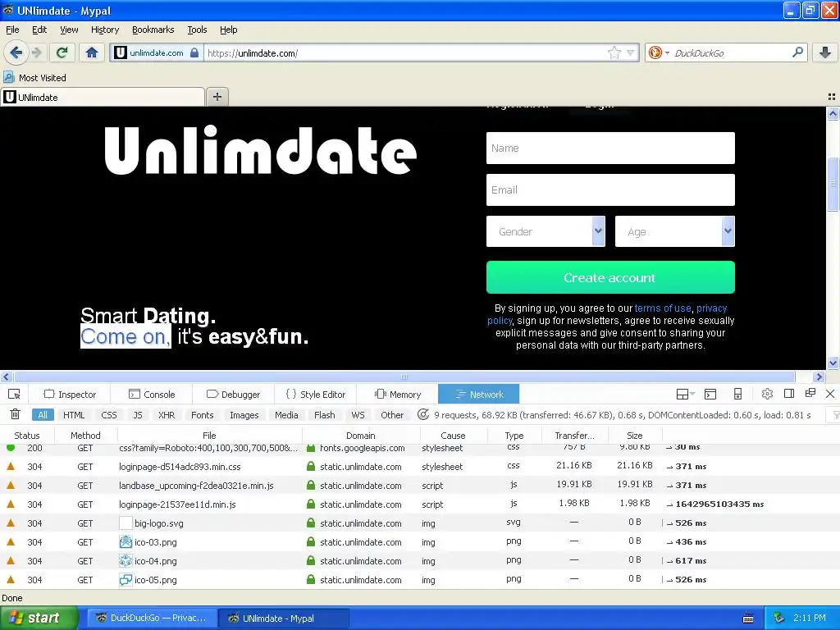Select the ico-03.png request row

click(420, 541)
